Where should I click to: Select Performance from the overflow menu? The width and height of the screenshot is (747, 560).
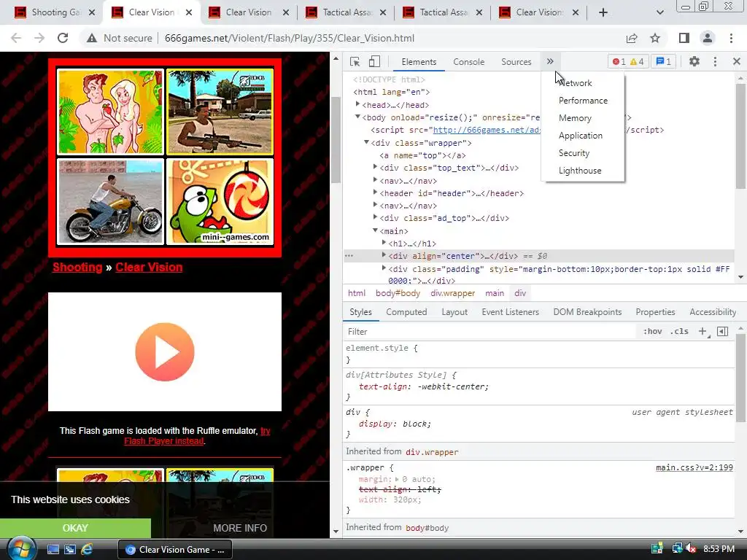pyautogui.click(x=583, y=101)
